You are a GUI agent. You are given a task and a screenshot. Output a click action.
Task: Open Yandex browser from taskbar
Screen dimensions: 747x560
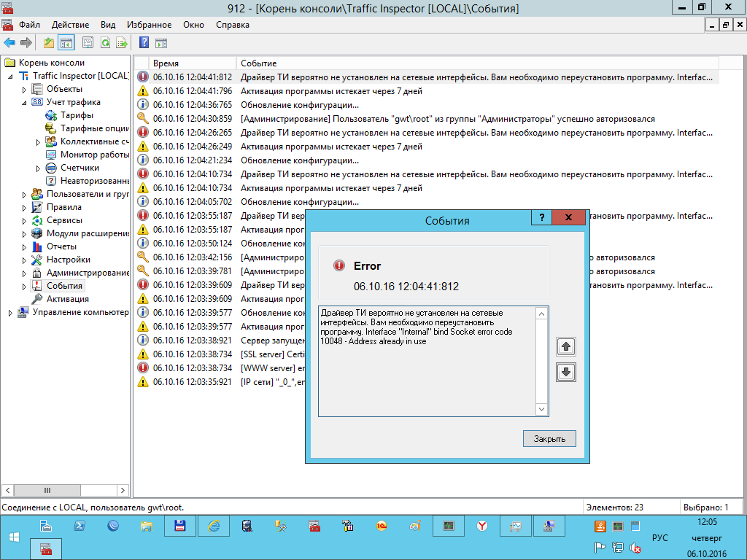tap(482, 526)
